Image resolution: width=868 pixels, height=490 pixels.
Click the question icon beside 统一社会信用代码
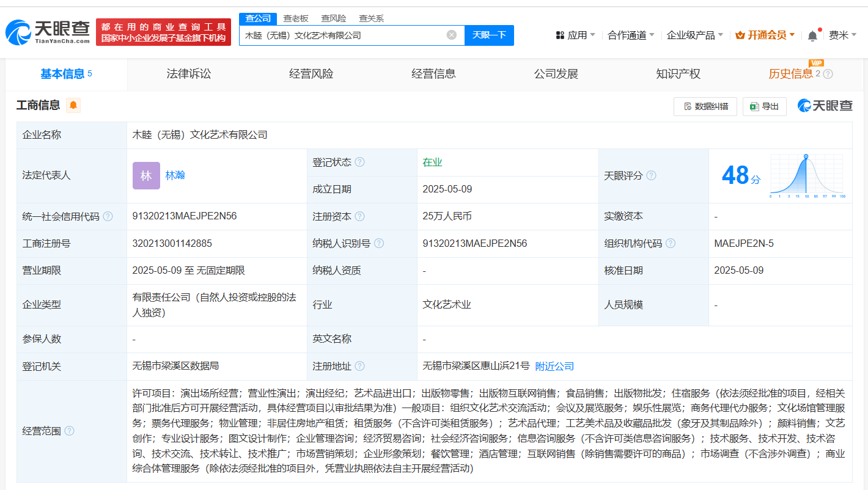pyautogui.click(x=108, y=216)
